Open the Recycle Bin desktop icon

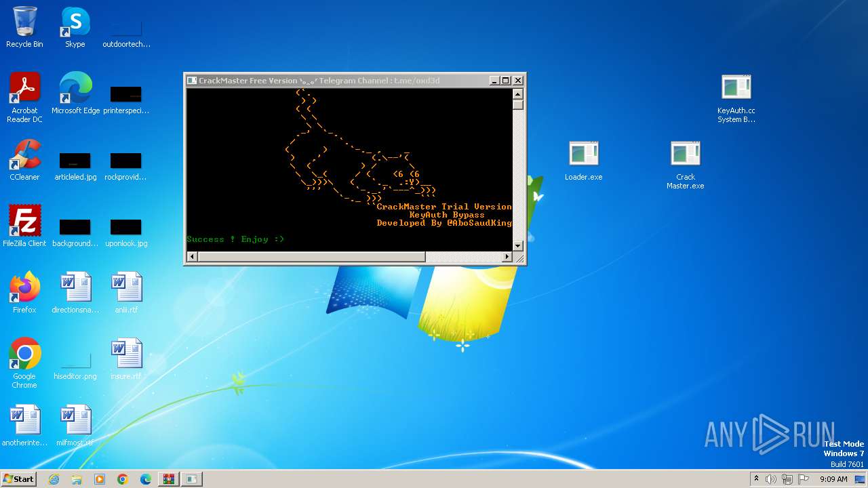point(24,27)
